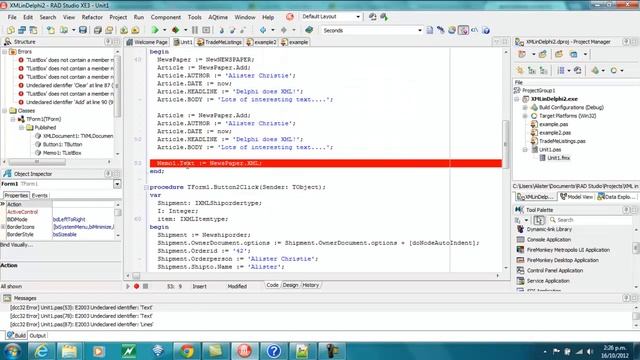Click the Save All toolbar icon
The width and height of the screenshot is (640, 360).
click(98, 30)
